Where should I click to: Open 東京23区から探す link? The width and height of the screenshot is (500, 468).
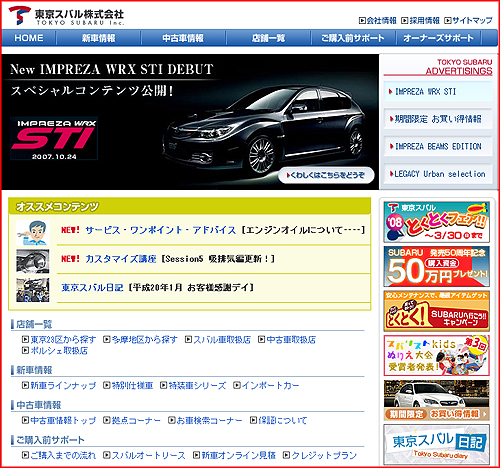59,340
